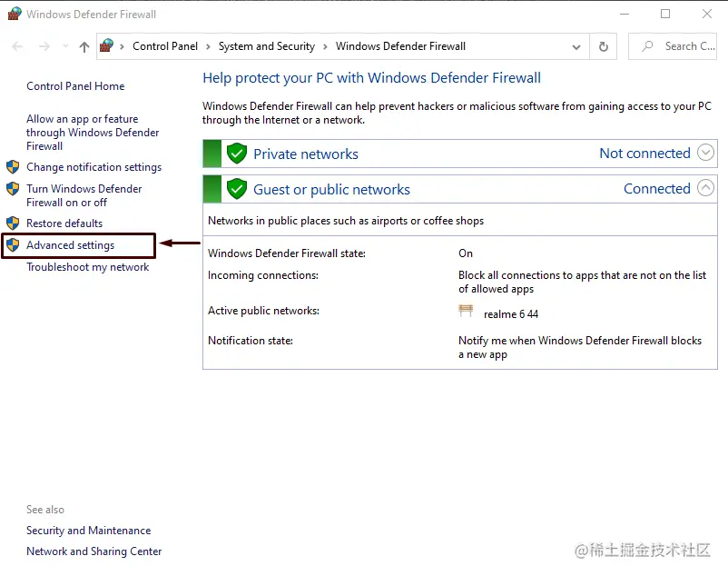The height and width of the screenshot is (576, 728).
Task: Click Restore defaults link
Action: coord(64,223)
